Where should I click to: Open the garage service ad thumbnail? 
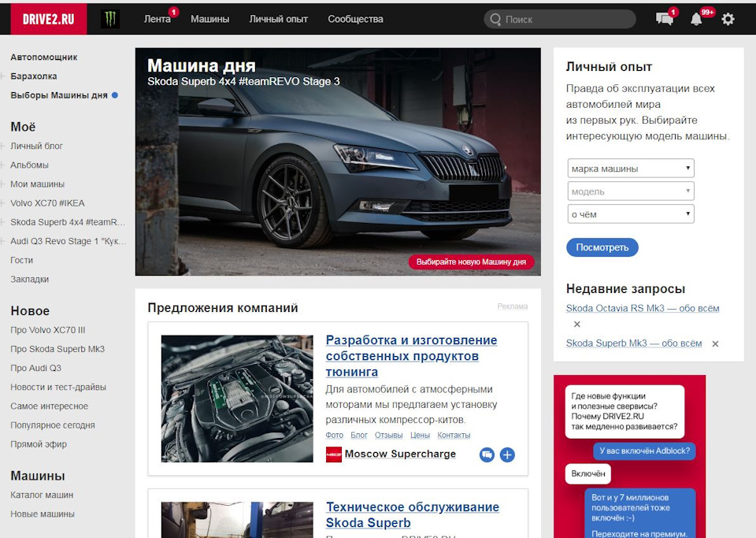click(237, 520)
